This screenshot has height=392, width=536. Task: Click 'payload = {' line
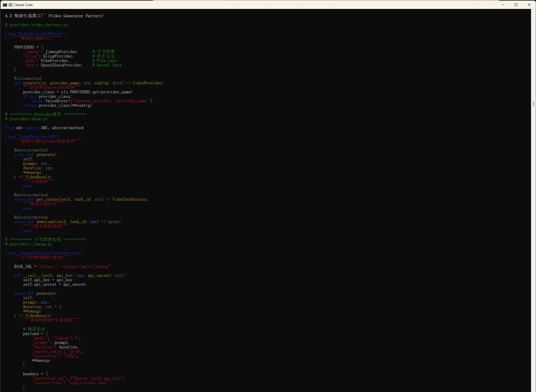click(35, 334)
